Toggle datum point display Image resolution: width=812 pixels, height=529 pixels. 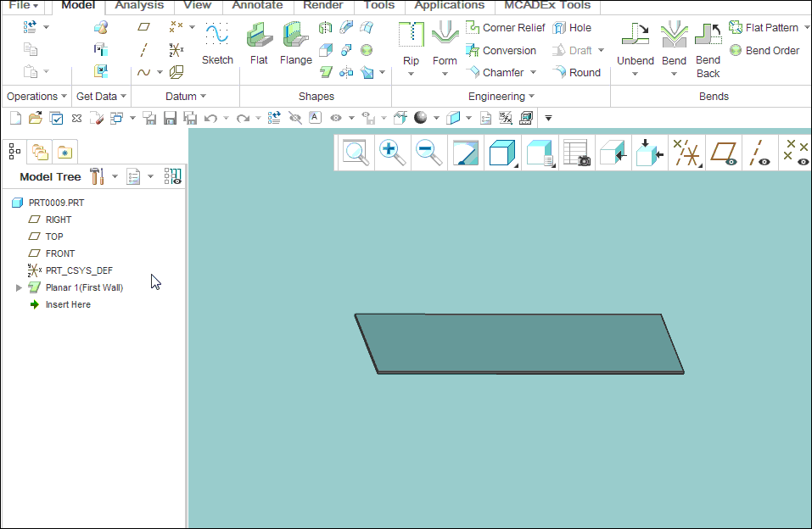tap(795, 153)
